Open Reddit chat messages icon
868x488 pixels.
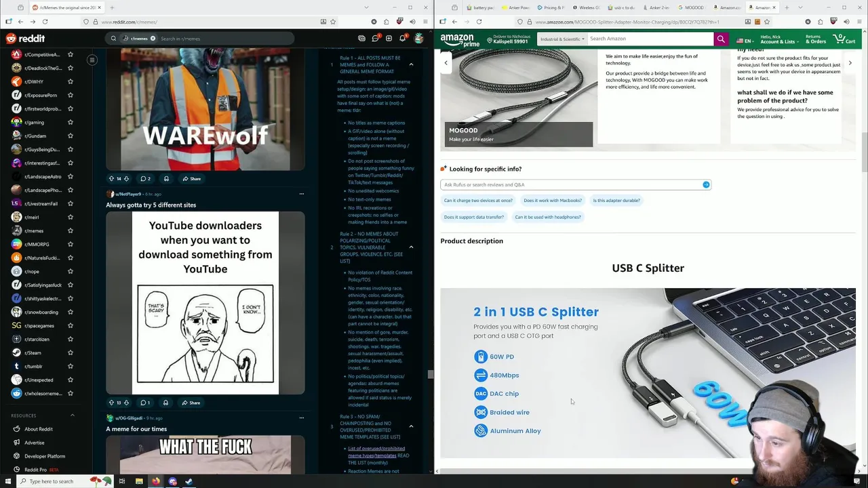click(375, 39)
